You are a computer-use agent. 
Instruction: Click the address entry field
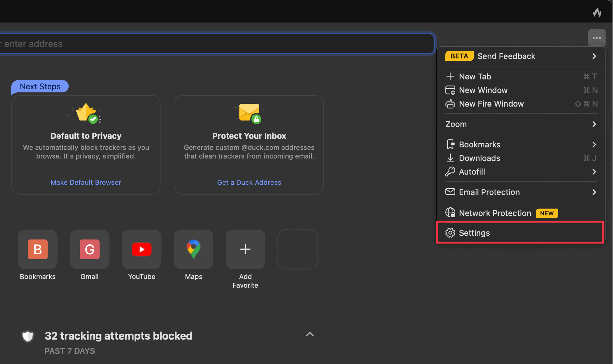216,44
